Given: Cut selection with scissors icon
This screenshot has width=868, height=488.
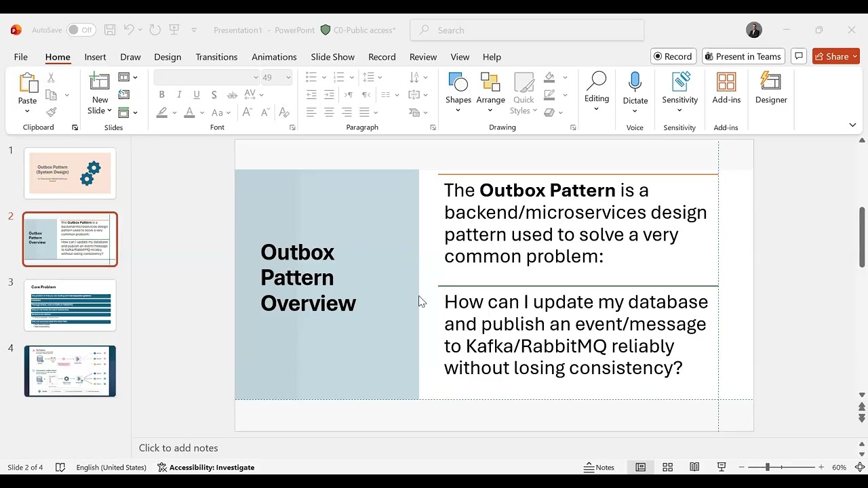Looking at the screenshot, I should [x=51, y=78].
